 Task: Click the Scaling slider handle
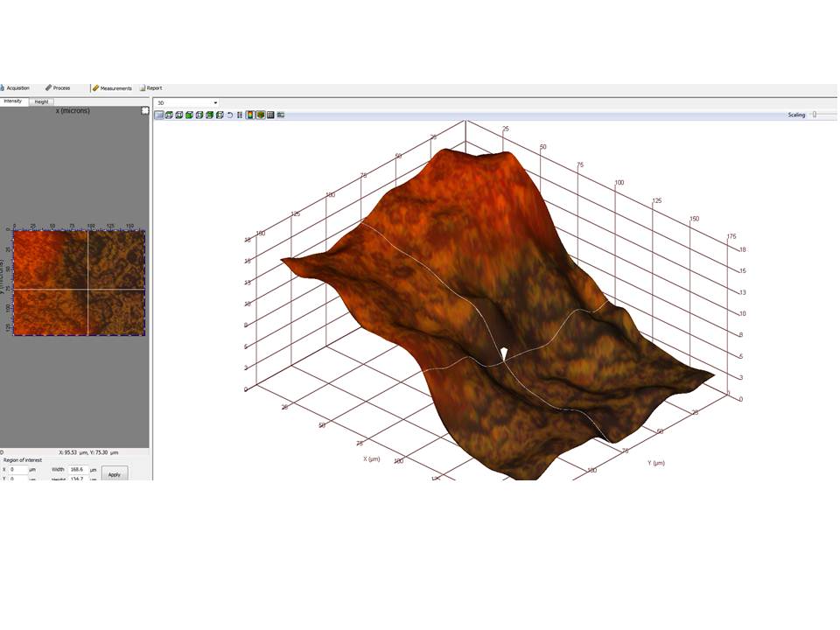[815, 115]
